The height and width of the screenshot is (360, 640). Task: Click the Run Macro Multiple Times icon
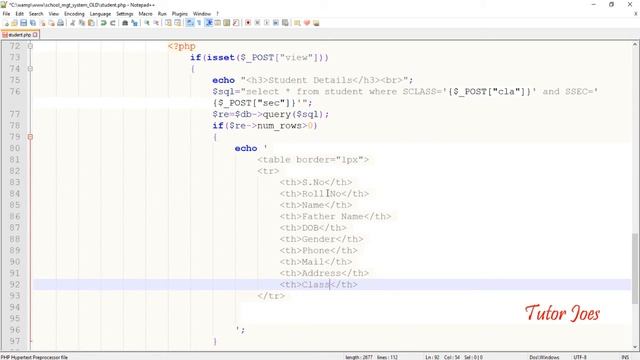click(276, 23)
